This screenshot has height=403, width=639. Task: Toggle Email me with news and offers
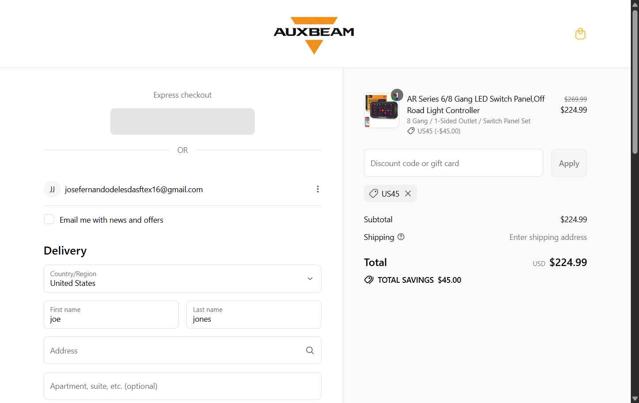click(49, 220)
